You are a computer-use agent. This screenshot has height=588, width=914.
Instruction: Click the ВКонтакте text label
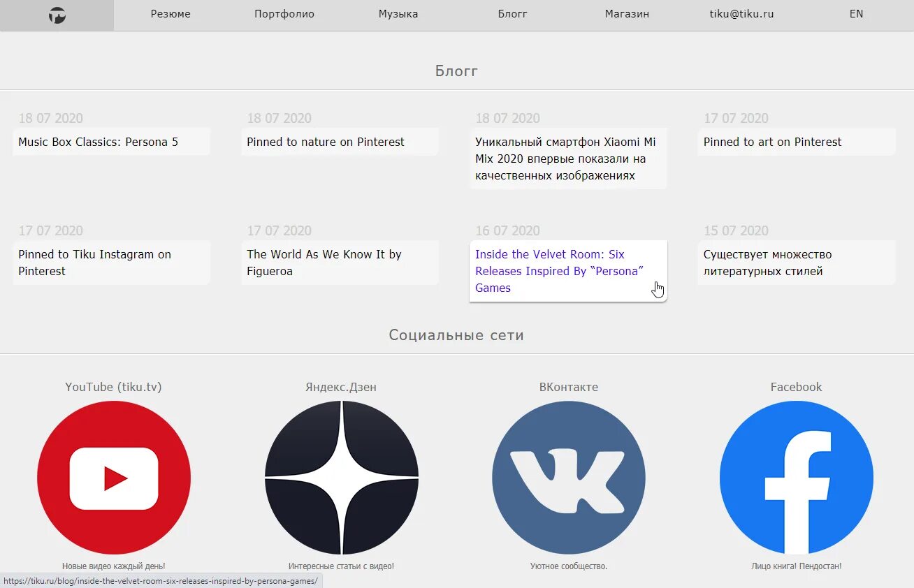pos(569,387)
